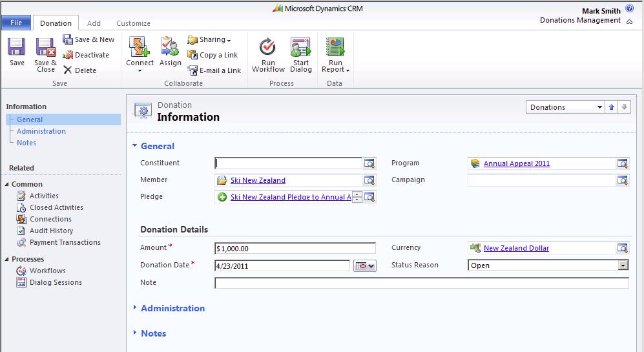Expand the Notes section

click(x=134, y=332)
